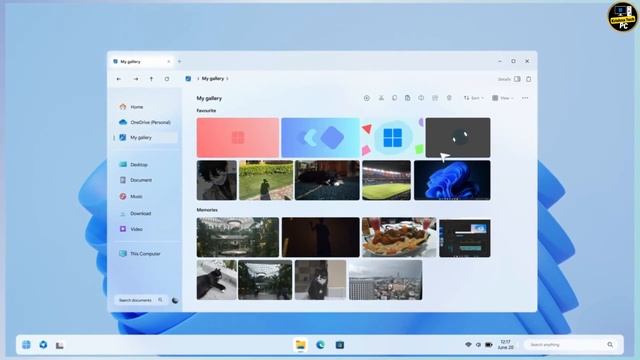Viewport: 640px width, 360px height.
Task: Select the black cat lying down photo
Action: point(217,280)
